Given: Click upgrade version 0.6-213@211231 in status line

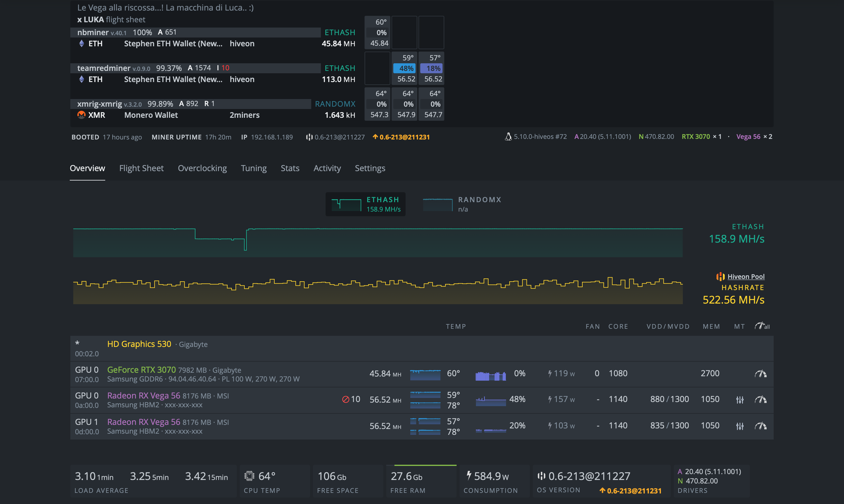Looking at the screenshot, I should 404,137.
